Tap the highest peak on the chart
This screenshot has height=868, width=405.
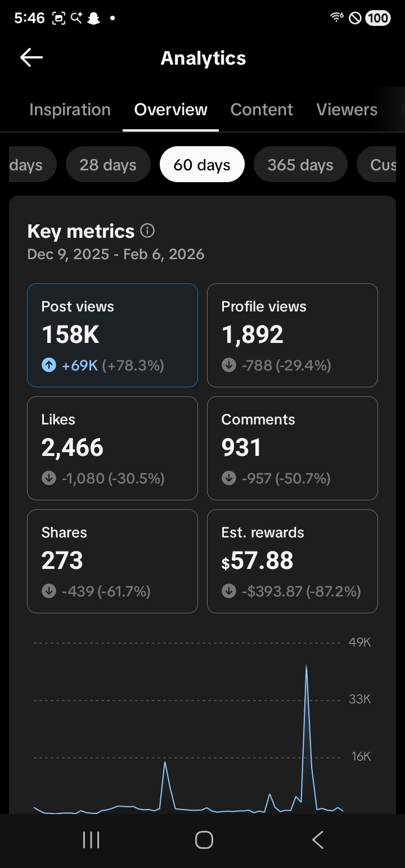[306, 667]
